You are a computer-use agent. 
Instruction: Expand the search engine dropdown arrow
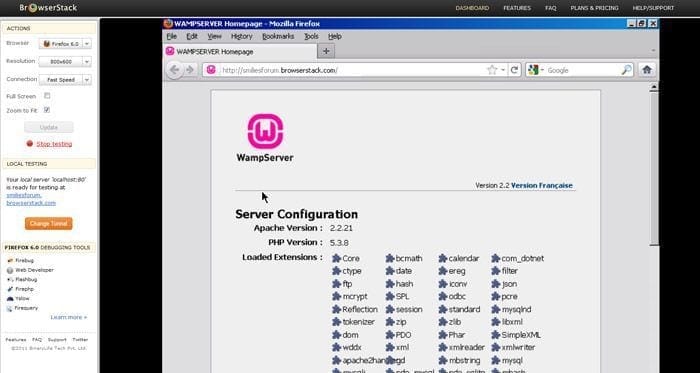tap(542, 70)
